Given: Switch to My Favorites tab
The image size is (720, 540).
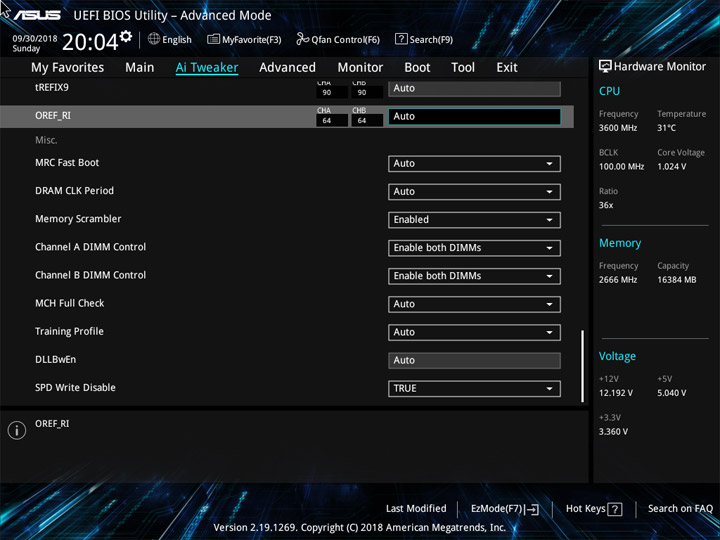Looking at the screenshot, I should coord(68,68).
